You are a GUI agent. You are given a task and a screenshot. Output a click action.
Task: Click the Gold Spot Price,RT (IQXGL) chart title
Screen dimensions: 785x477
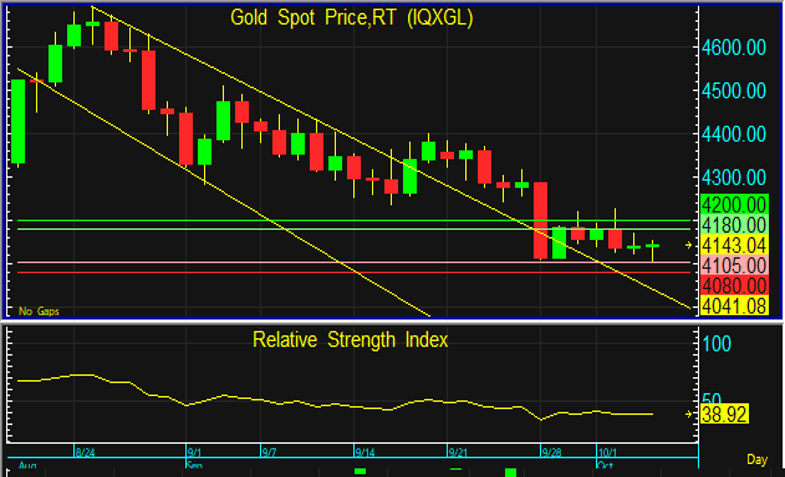point(351,18)
